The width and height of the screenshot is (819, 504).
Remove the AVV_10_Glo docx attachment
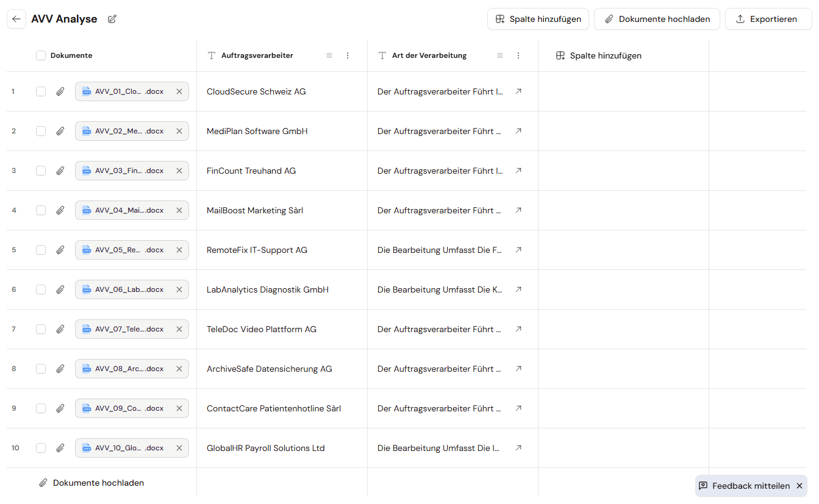click(179, 448)
